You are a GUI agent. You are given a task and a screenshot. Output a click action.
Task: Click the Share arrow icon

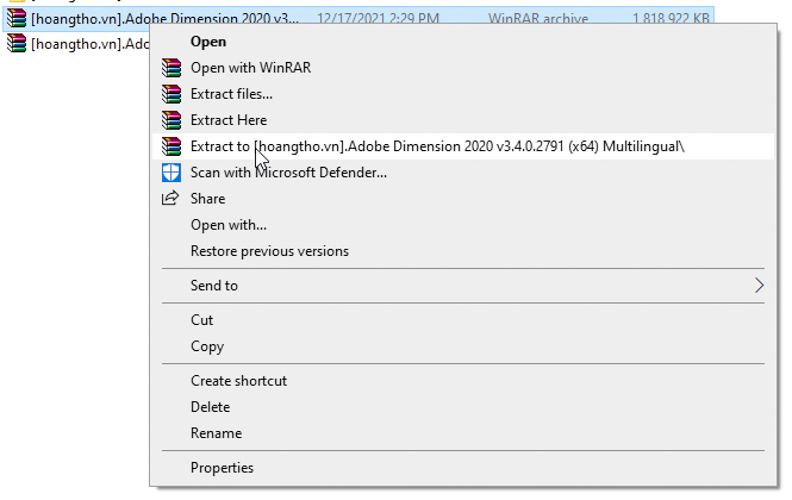170,198
